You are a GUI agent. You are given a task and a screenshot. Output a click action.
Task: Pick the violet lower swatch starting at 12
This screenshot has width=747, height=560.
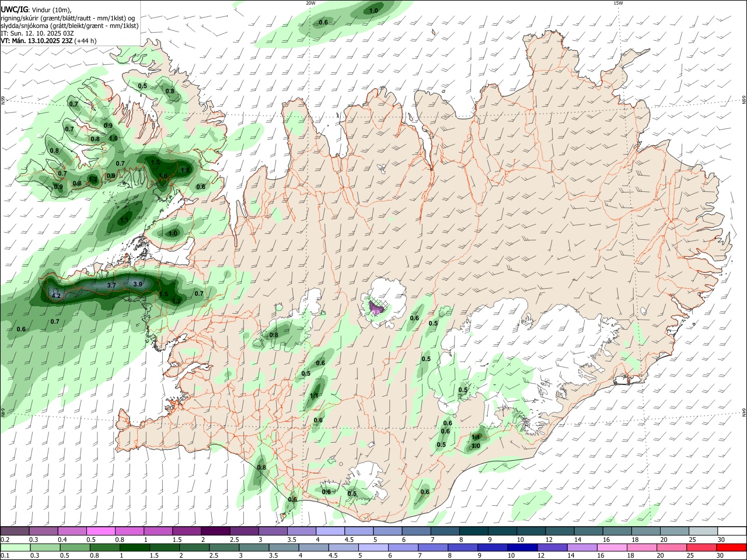[x=551, y=547]
